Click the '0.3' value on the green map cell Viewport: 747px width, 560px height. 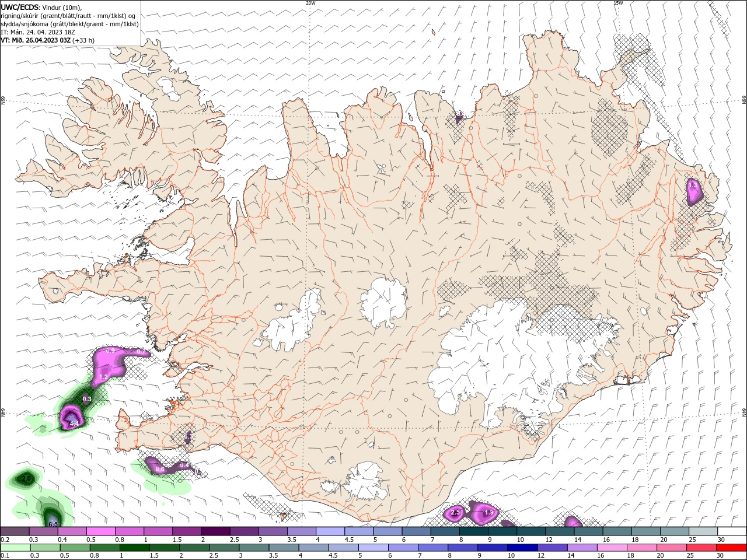coord(88,399)
